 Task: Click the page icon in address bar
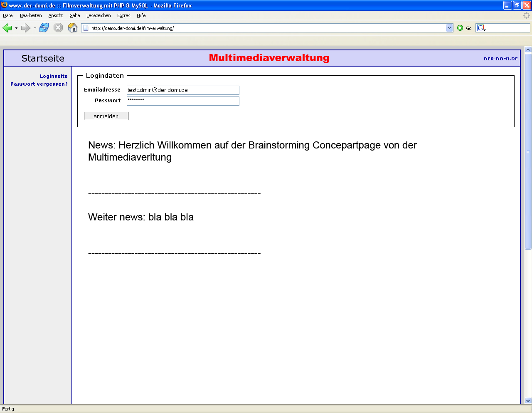pos(86,28)
